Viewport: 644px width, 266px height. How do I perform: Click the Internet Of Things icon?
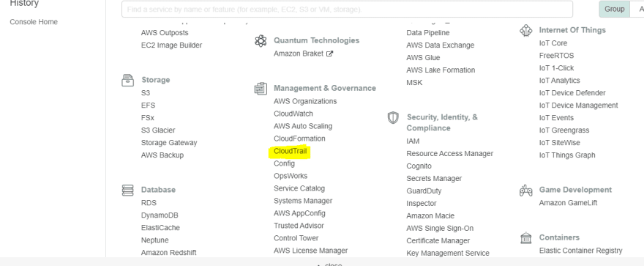[525, 31]
